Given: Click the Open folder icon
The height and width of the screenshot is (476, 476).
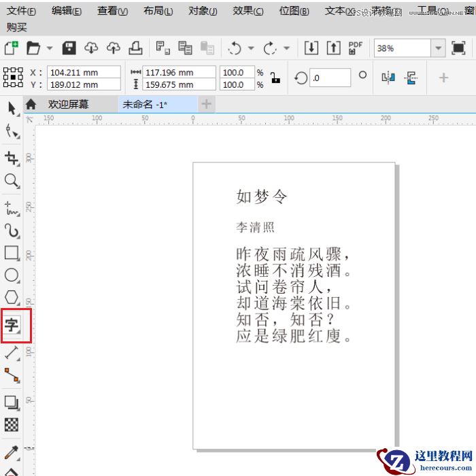Looking at the screenshot, I should pos(33,48).
